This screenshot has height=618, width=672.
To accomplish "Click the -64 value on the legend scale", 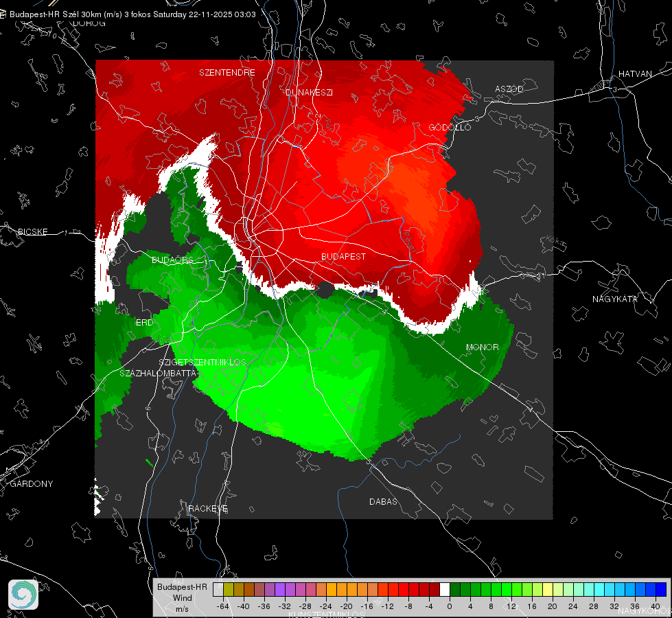I will click(x=223, y=606).
